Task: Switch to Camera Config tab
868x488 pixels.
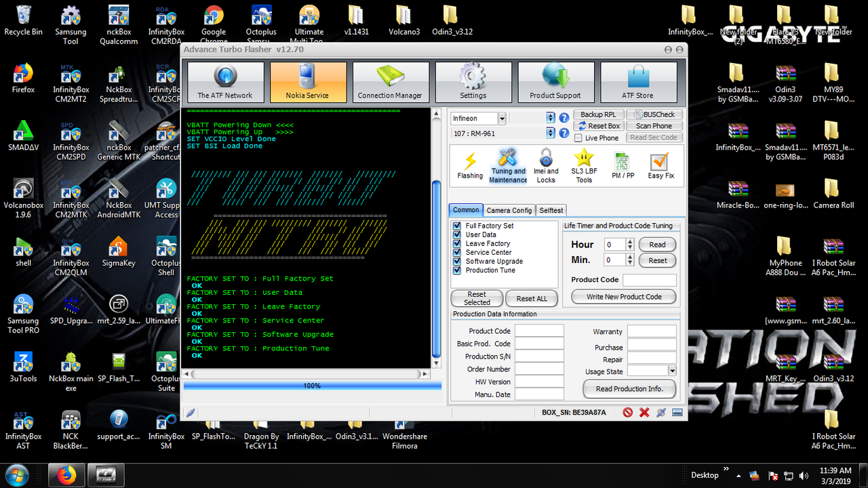Action: click(x=509, y=210)
